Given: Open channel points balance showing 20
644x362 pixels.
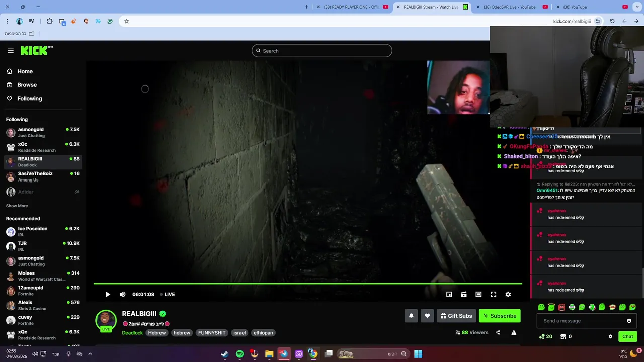Looking at the screenshot, I should pyautogui.click(x=546, y=337).
